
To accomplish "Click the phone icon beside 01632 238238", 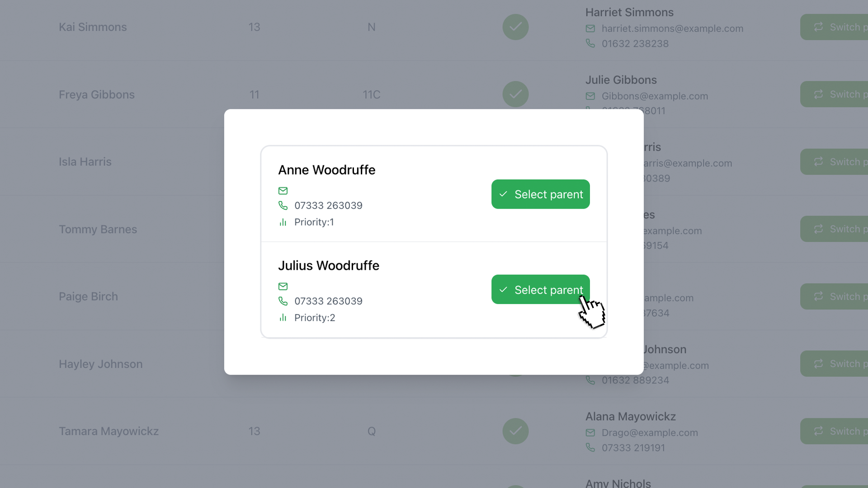I will [x=590, y=43].
